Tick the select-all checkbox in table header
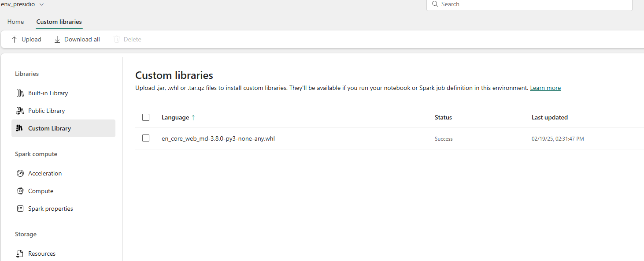Image resolution: width=644 pixels, height=261 pixels. click(146, 117)
